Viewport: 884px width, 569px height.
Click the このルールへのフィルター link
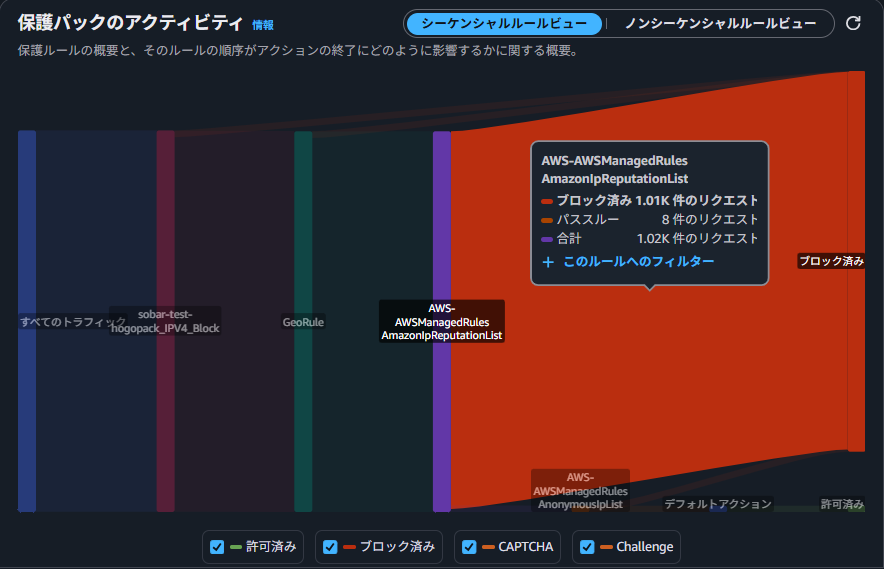tap(638, 262)
